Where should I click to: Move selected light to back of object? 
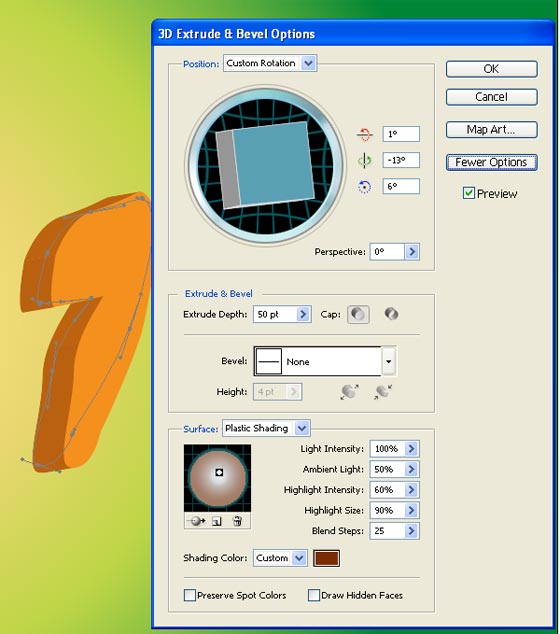coord(198,521)
